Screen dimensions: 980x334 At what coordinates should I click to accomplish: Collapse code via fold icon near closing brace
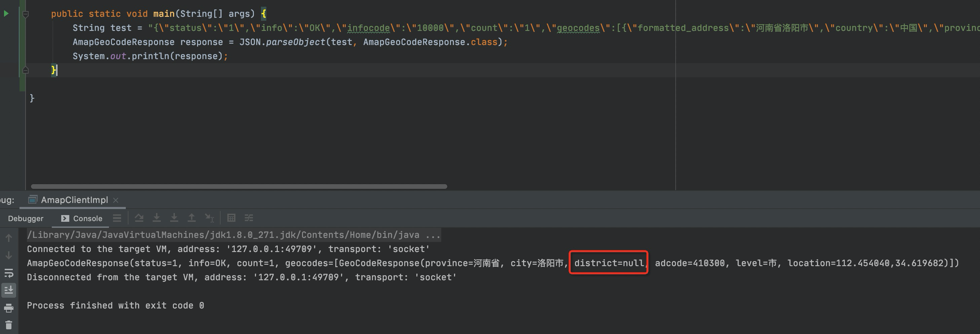tap(25, 70)
